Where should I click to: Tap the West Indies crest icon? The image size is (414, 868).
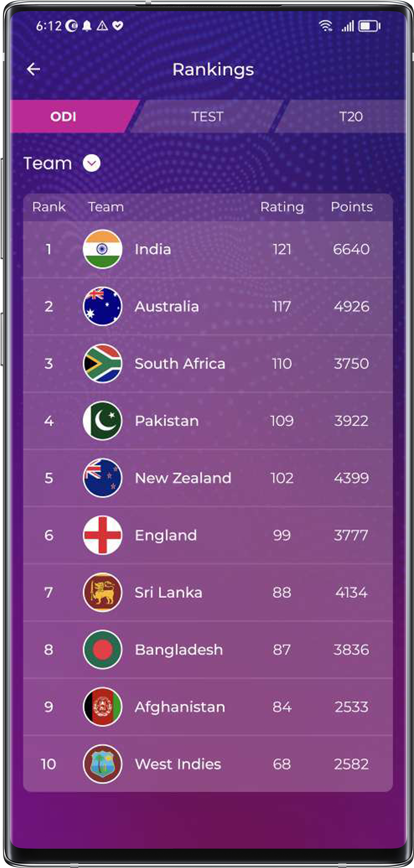102,764
